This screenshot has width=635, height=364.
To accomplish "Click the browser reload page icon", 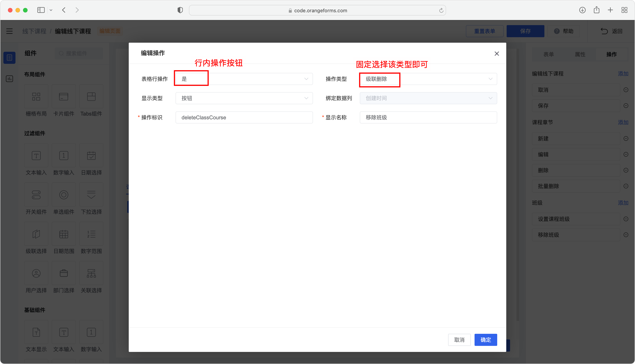I will click(x=441, y=10).
